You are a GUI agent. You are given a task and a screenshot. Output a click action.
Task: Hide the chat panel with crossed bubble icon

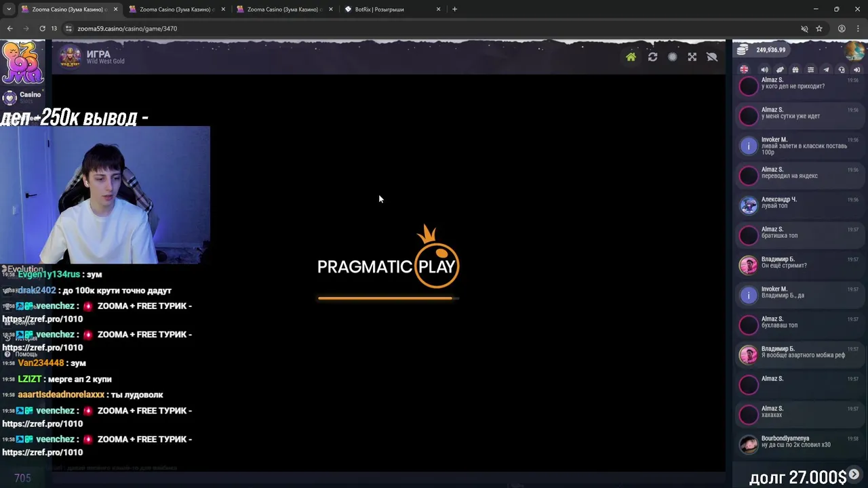[x=712, y=57]
